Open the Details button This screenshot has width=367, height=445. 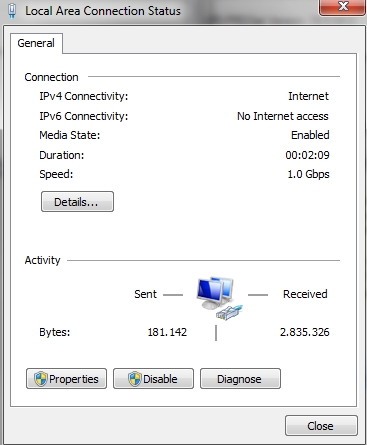click(x=77, y=202)
